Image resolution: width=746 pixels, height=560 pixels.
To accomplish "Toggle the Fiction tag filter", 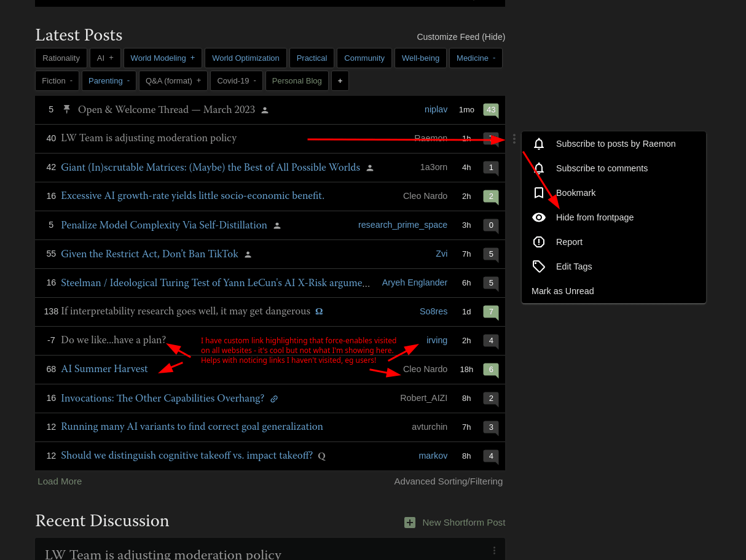I will tap(57, 80).
